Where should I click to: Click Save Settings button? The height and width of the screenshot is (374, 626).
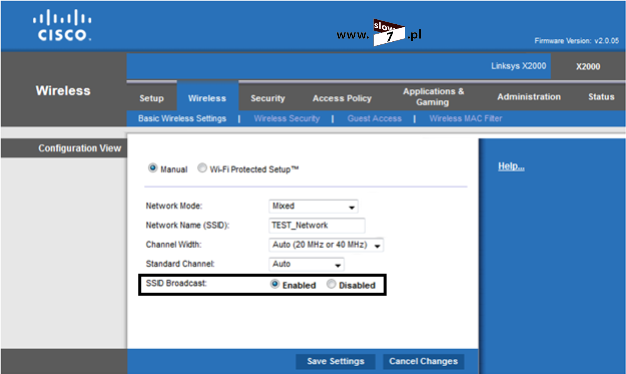(x=335, y=361)
